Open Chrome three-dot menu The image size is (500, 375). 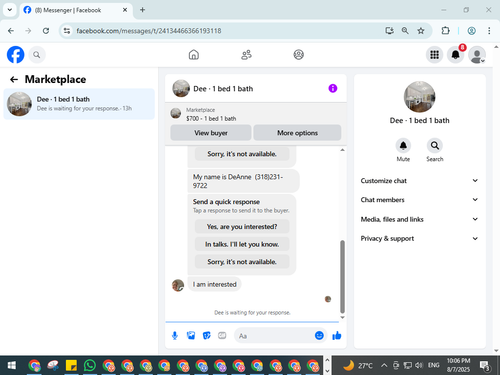[489, 31]
